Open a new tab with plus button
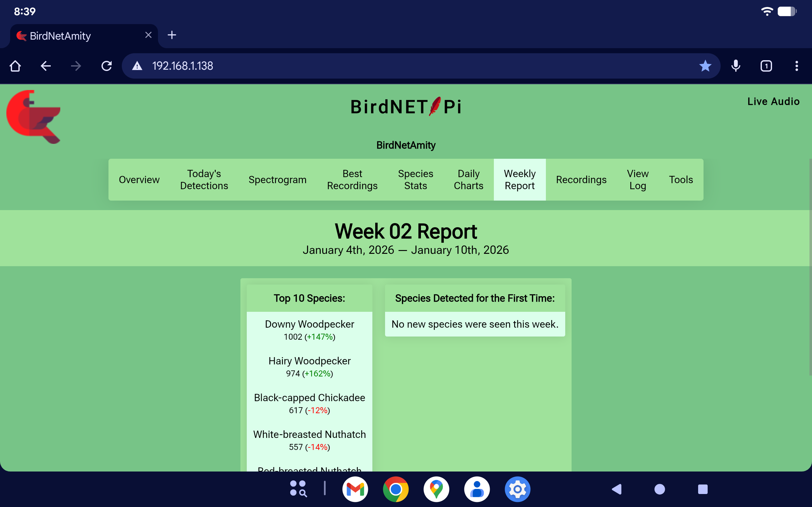The height and width of the screenshot is (507, 812). coord(172,35)
